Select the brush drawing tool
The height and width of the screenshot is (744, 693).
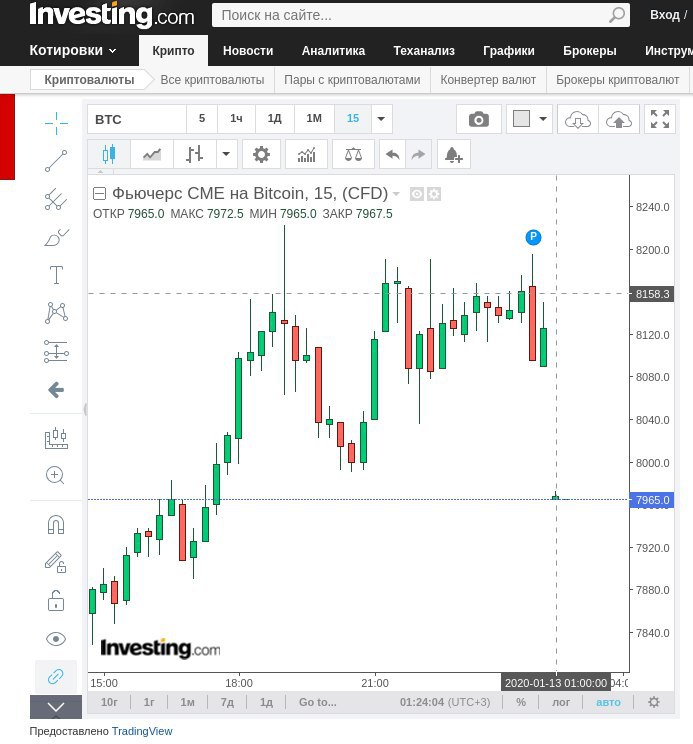click(x=56, y=237)
